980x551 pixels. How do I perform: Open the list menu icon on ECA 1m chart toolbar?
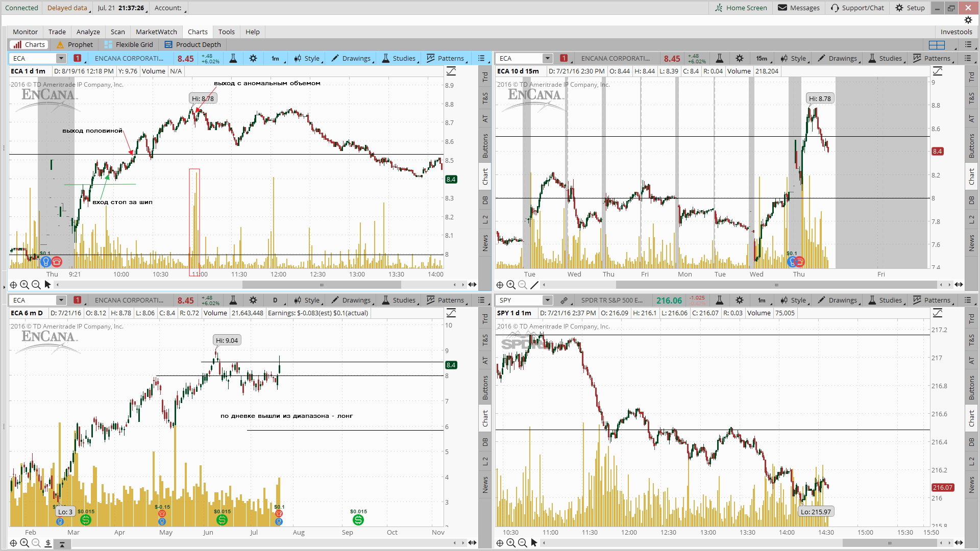pyautogui.click(x=481, y=58)
